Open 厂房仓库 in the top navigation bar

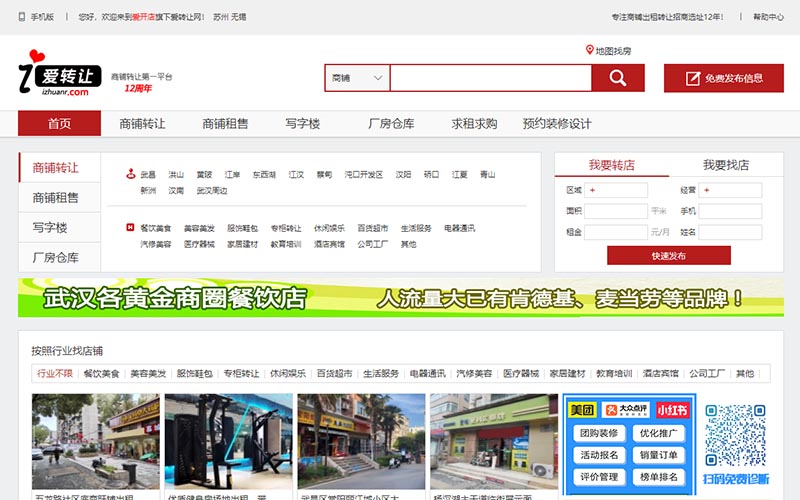click(x=391, y=123)
